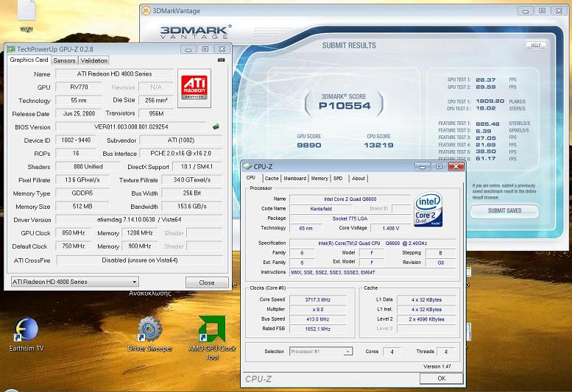
Task: Click the Kentsfield code name value
Action: click(321, 209)
